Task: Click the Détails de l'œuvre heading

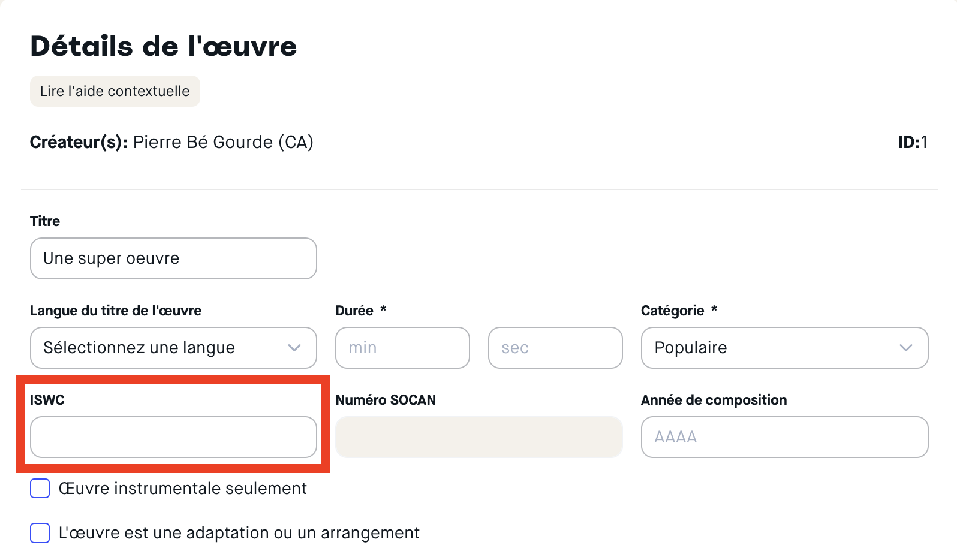Action: (164, 46)
